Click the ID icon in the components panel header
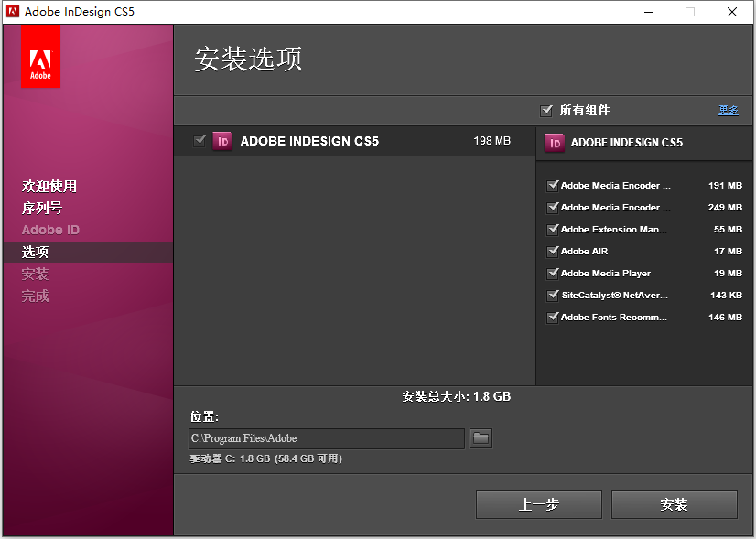 coord(555,143)
